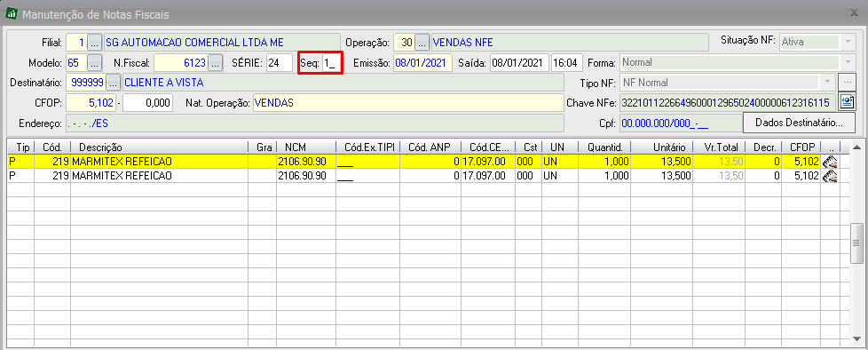Click ellipsis button beside Tipo NF

click(x=847, y=83)
